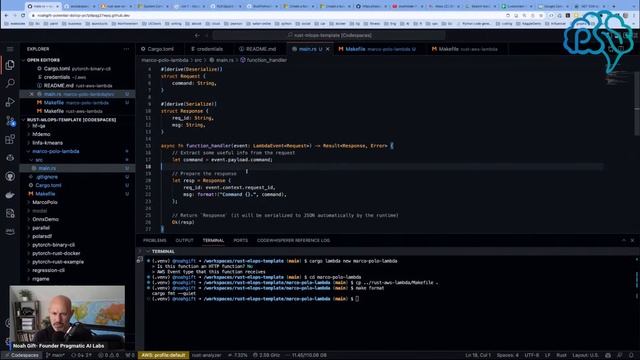Open README.md from Open Editors list

(x=78, y=86)
